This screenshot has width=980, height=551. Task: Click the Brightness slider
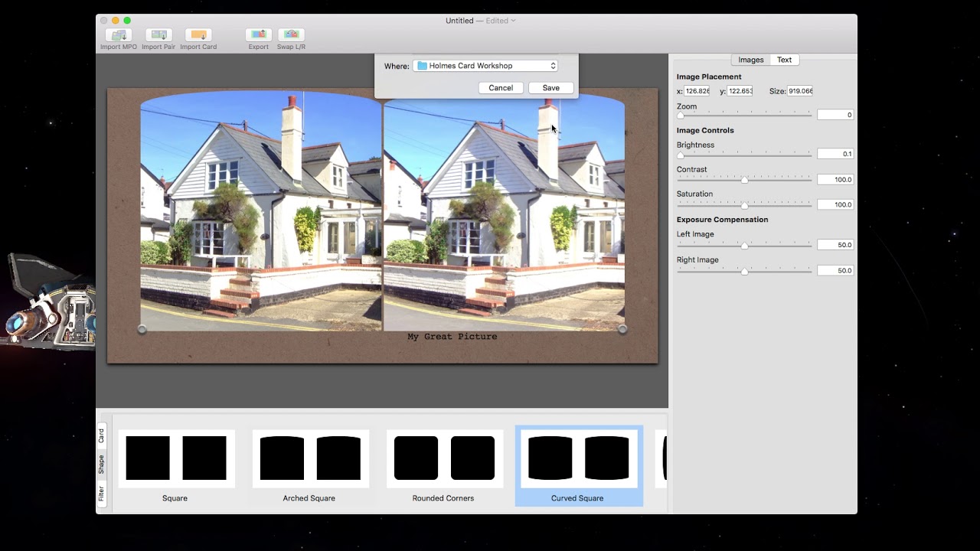[x=744, y=155]
